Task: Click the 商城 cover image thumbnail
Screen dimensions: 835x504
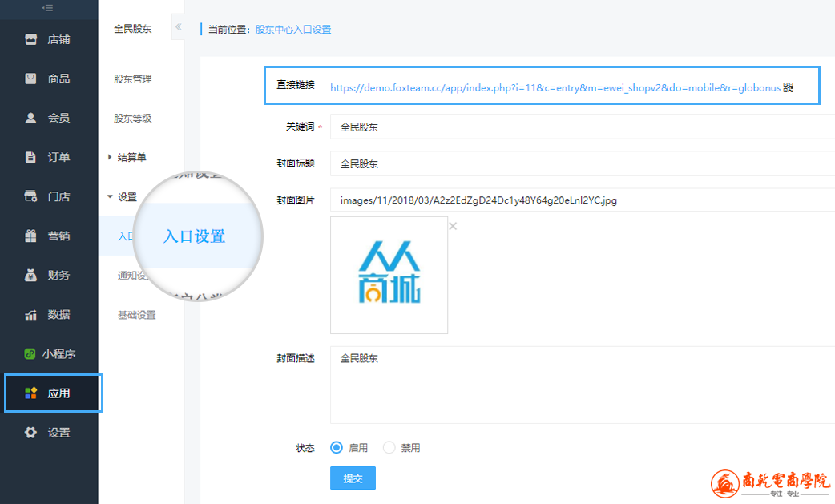Action: [x=389, y=275]
